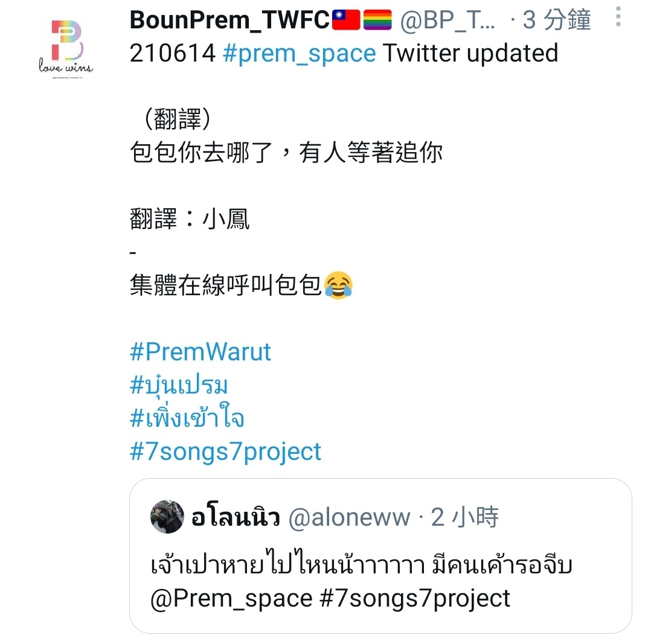
Task: Click the Taiwan flag emoji in username
Action: [346, 19]
